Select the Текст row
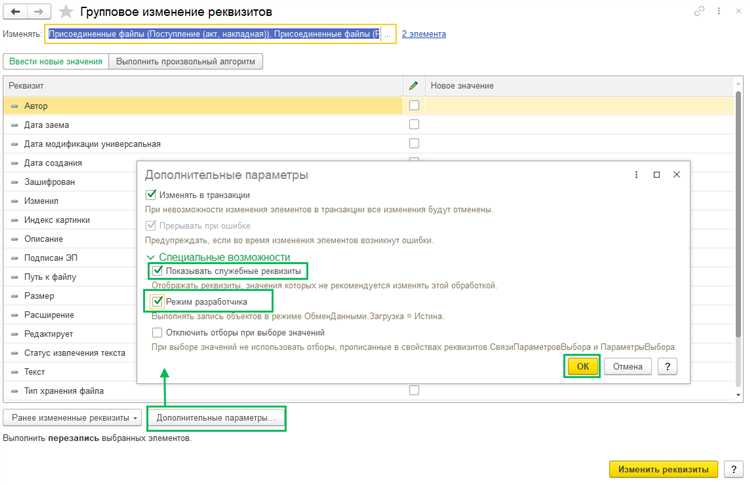 click(x=71, y=372)
